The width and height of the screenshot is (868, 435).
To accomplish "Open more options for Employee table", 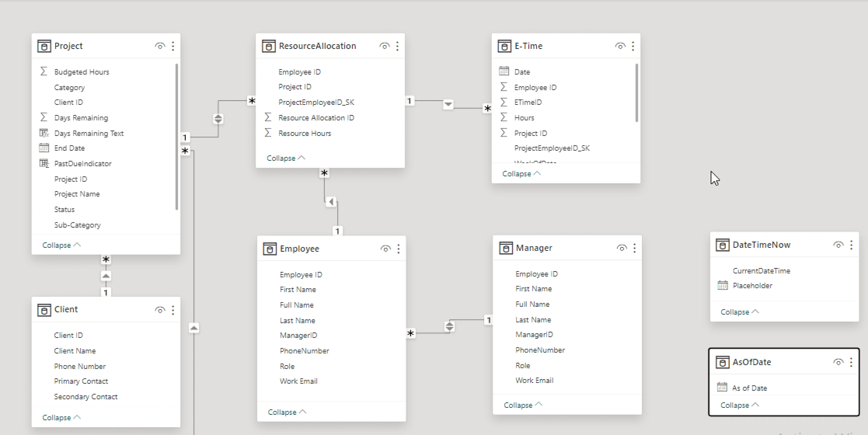I will [x=398, y=249].
